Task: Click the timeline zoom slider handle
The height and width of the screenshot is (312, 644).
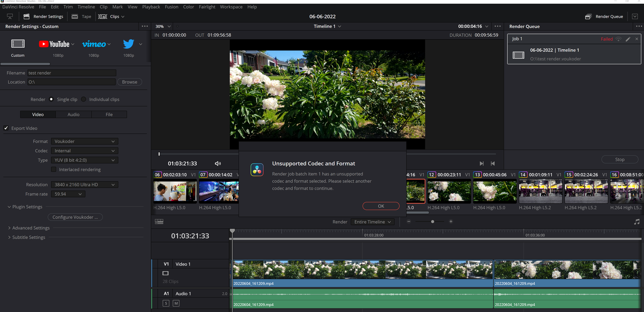Action: (x=432, y=222)
